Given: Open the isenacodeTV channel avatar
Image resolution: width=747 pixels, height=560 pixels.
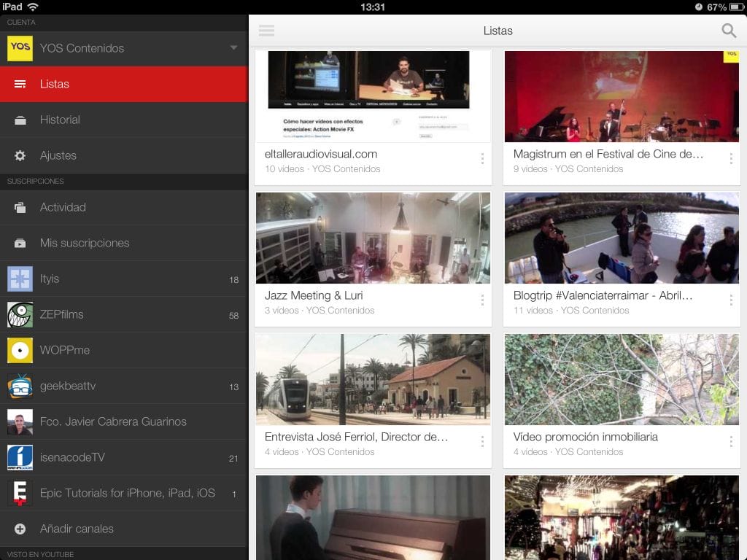Looking at the screenshot, I should coord(20,457).
